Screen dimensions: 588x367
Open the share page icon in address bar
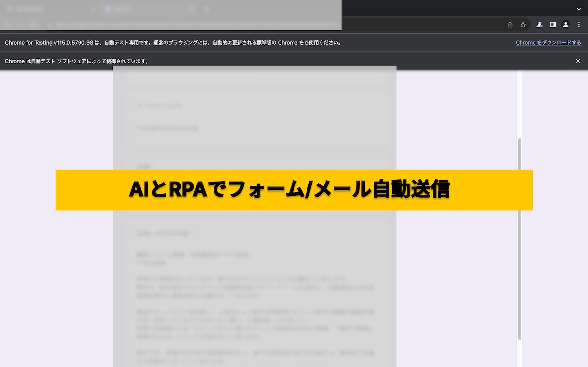click(510, 25)
